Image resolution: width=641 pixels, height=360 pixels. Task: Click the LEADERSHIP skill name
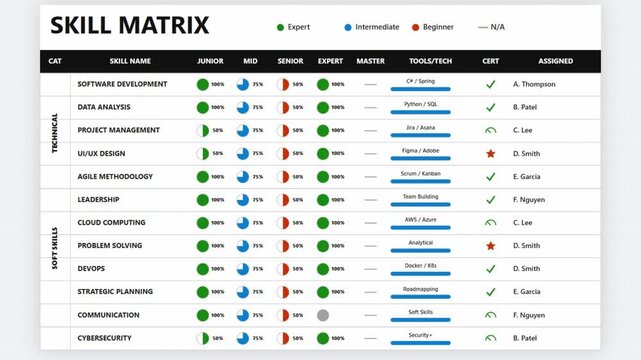[99, 199]
